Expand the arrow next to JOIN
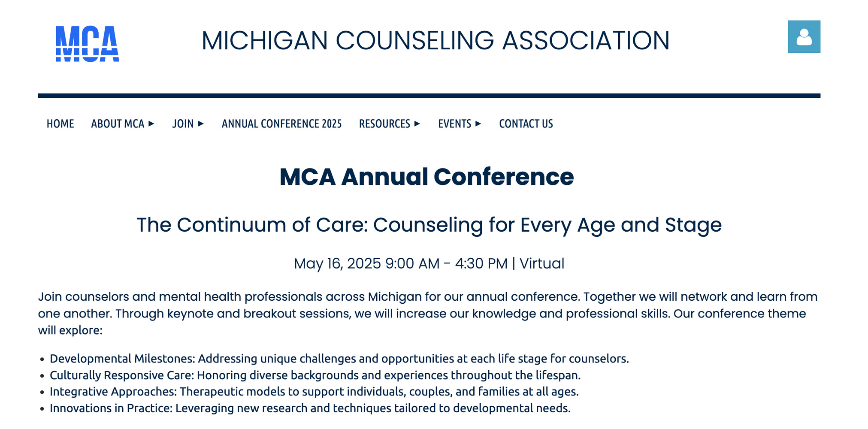Image resolution: width=868 pixels, height=429 pixels. 200,124
